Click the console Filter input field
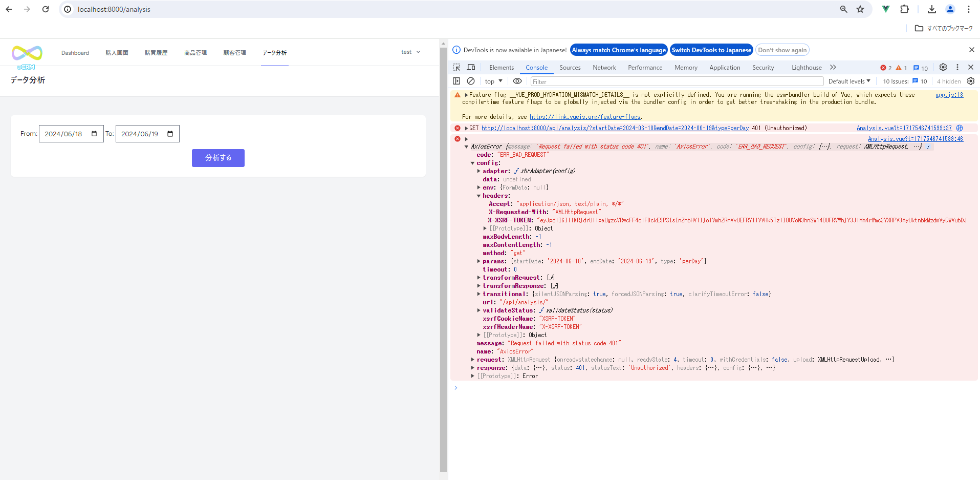 tap(677, 81)
